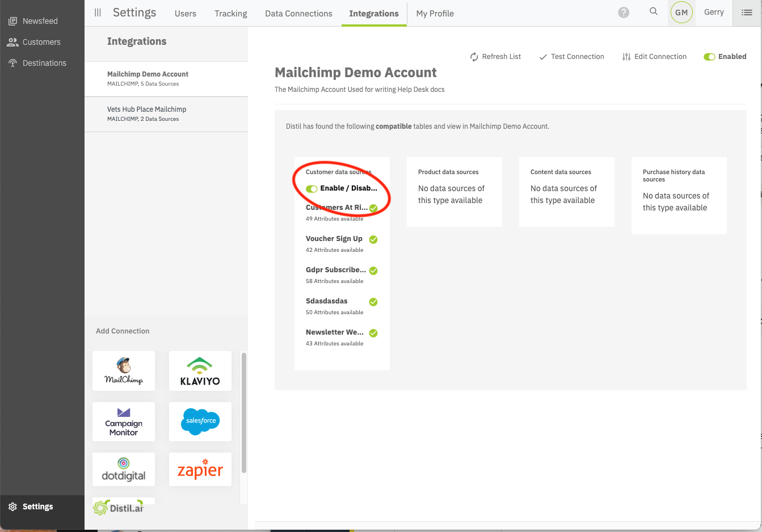Viewport: 762px width, 532px height.
Task: Click the Refresh List button label
Action: [x=502, y=57]
